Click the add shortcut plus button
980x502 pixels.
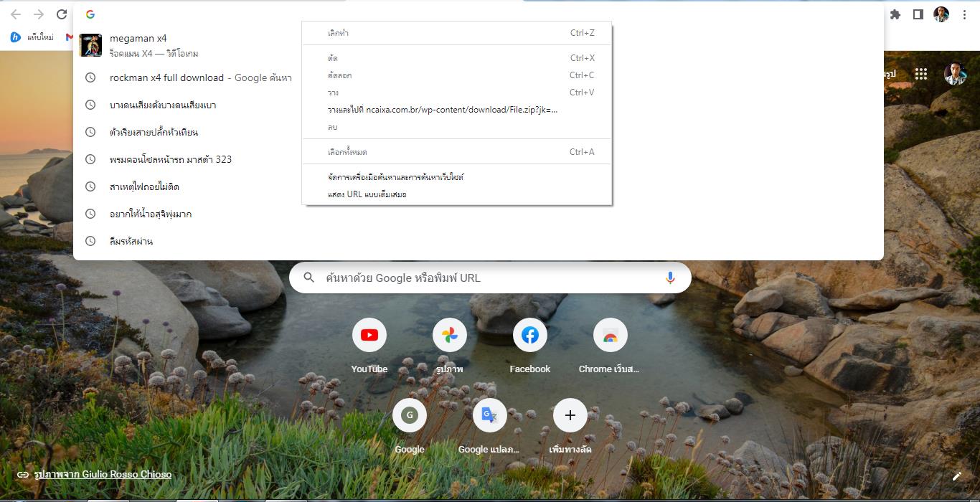pos(570,416)
